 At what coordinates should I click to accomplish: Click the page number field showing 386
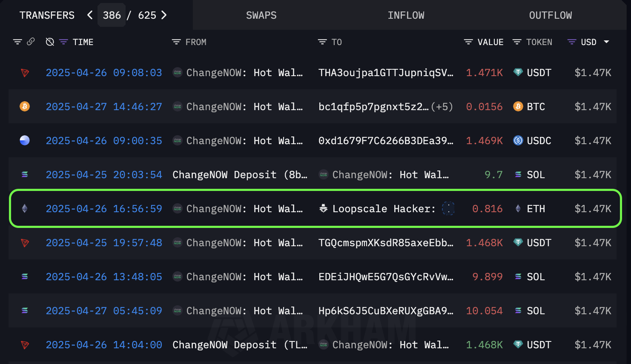click(112, 15)
